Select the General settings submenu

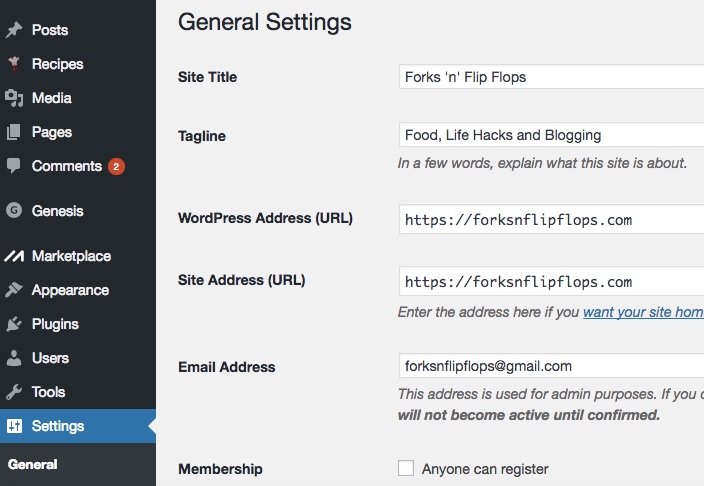(x=32, y=464)
